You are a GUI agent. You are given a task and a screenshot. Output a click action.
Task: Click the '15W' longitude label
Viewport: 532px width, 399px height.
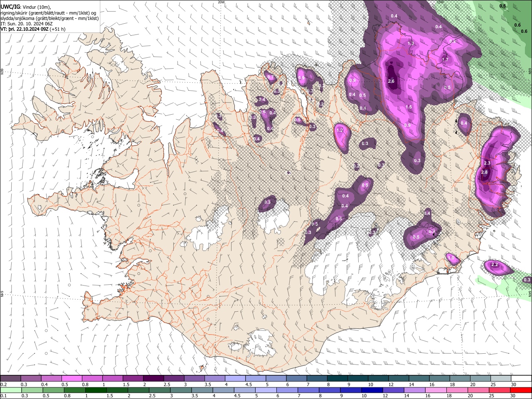[x=440, y=2]
